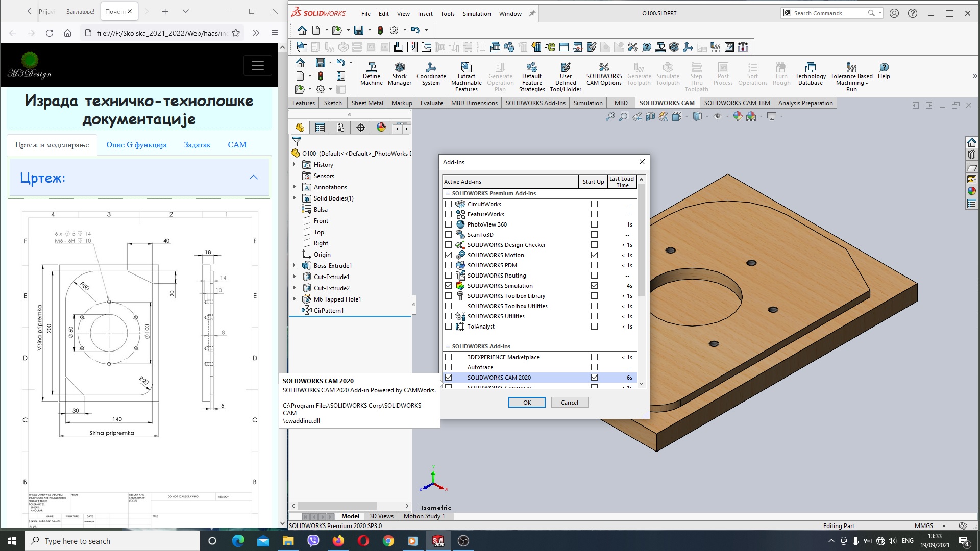The height and width of the screenshot is (551, 980).
Task: Open Appearances task pane icon
Action: click(972, 191)
